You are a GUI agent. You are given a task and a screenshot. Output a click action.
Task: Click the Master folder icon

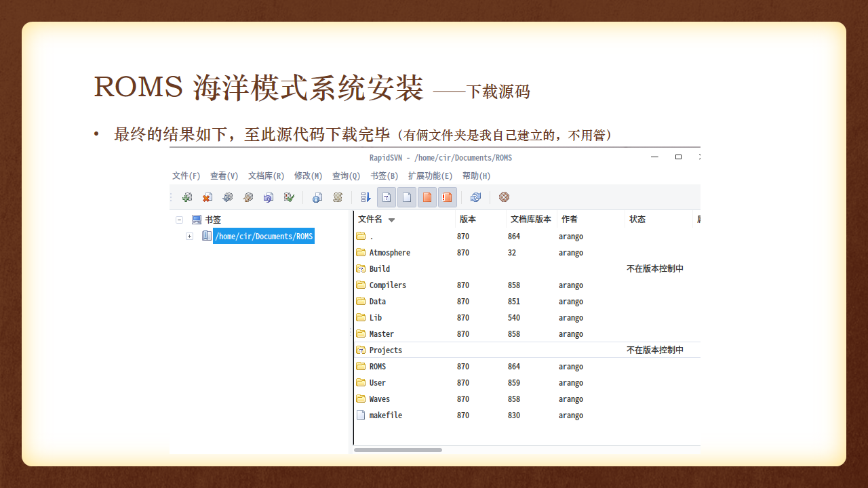tap(361, 333)
